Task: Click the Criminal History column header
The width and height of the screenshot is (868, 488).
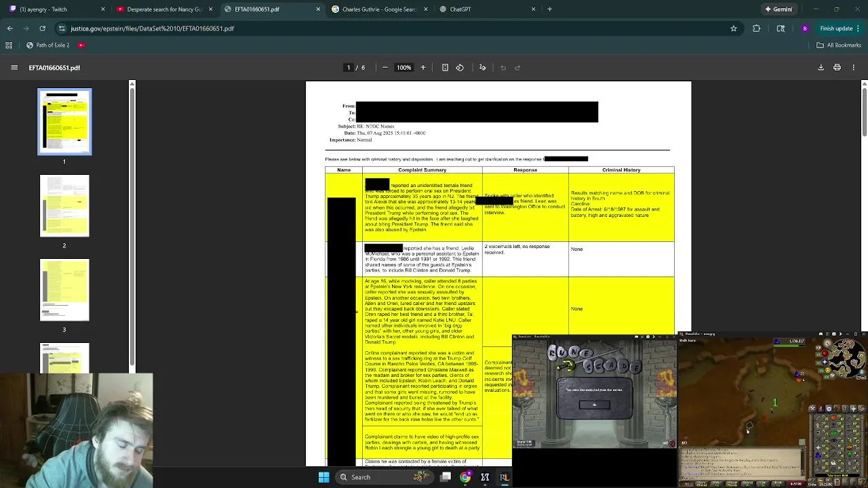Action: pyautogui.click(x=621, y=170)
